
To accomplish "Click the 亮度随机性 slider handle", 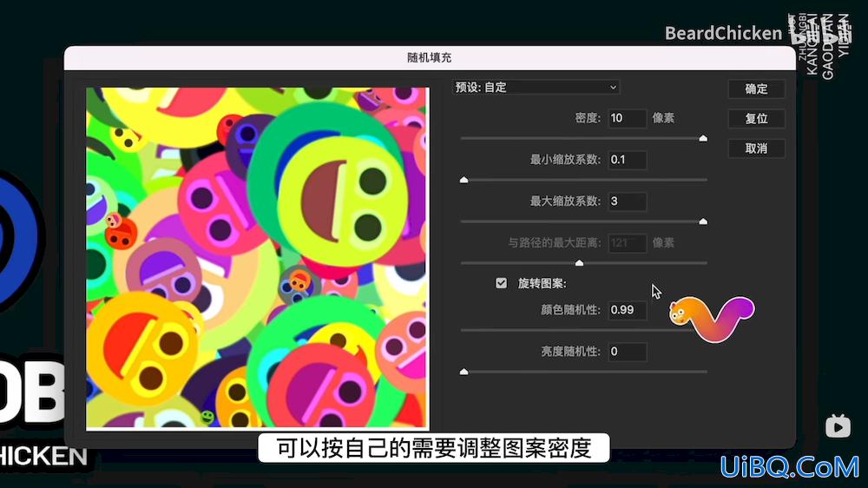I will click(464, 371).
